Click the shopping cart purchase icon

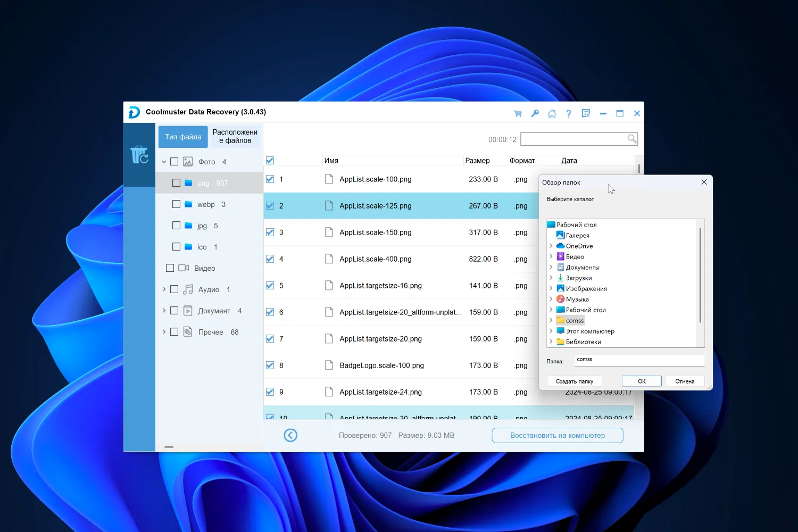[x=518, y=113]
